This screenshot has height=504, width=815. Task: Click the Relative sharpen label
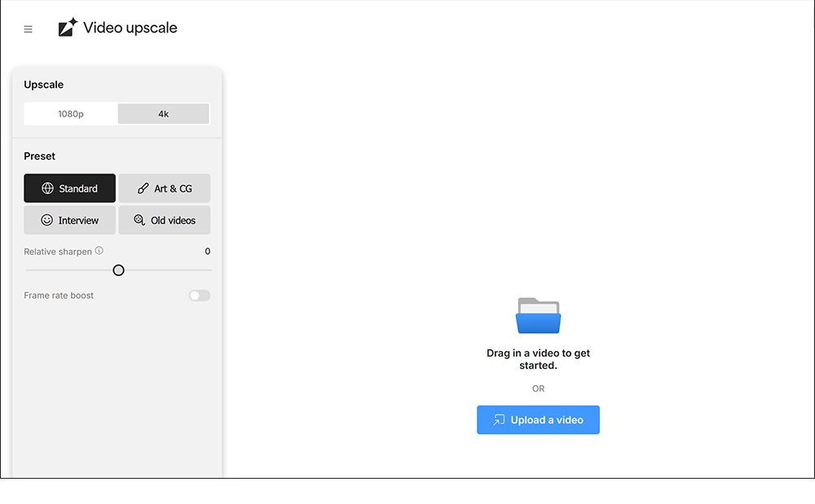point(57,252)
